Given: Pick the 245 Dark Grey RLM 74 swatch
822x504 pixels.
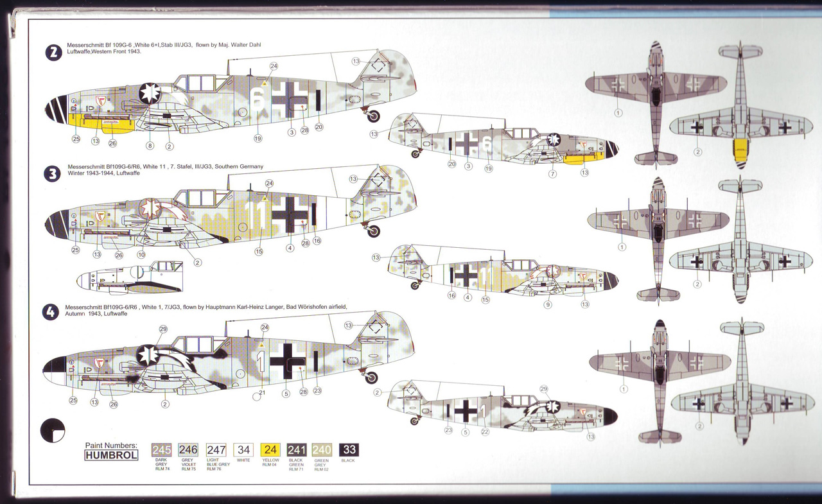Looking at the screenshot, I should coord(161,450).
